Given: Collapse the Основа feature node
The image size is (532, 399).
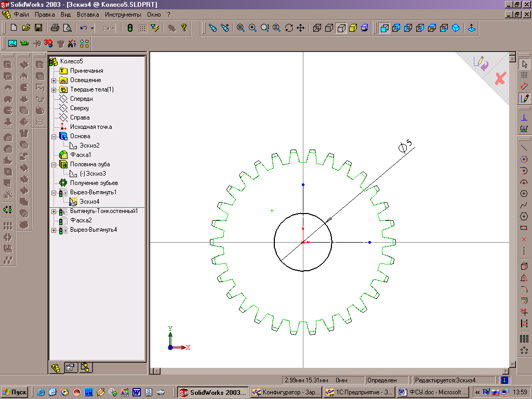Looking at the screenshot, I should (x=54, y=137).
